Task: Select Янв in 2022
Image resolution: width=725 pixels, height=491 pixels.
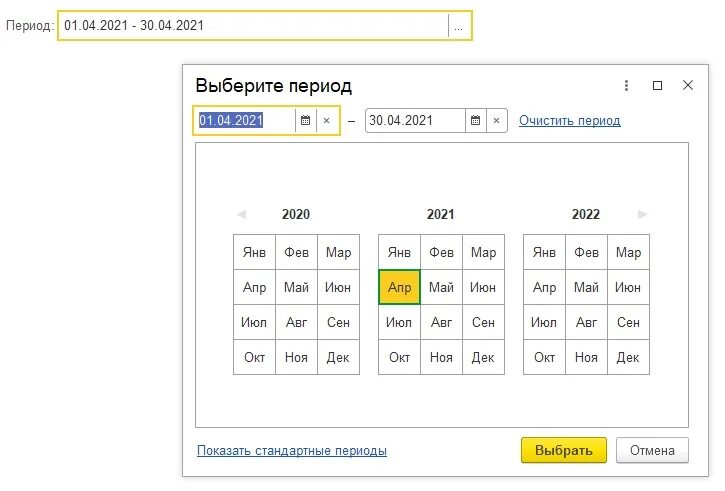Action: click(x=544, y=252)
